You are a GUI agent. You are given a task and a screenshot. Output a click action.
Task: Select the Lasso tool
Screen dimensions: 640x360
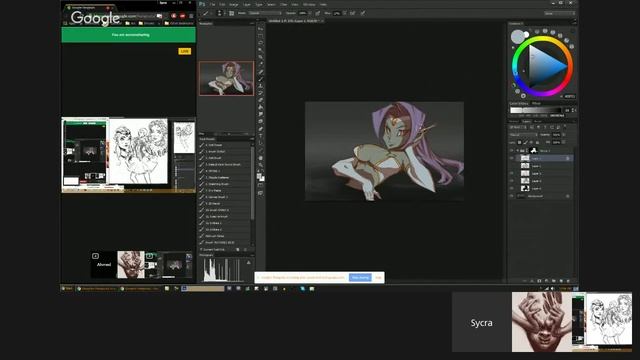point(260,42)
